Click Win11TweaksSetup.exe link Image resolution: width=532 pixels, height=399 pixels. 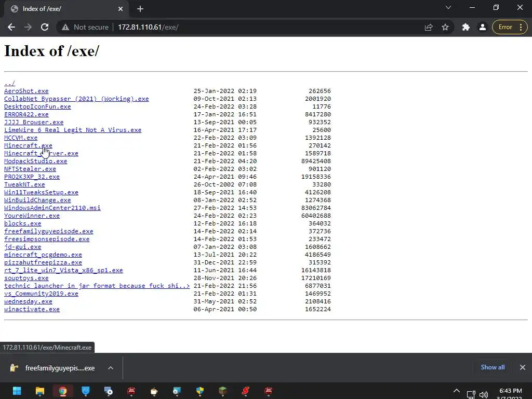(x=41, y=192)
